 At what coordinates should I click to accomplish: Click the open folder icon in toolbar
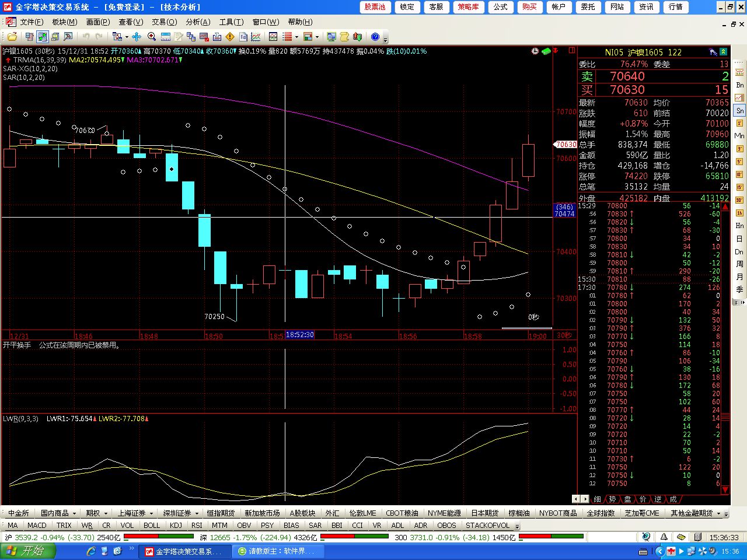(12, 37)
